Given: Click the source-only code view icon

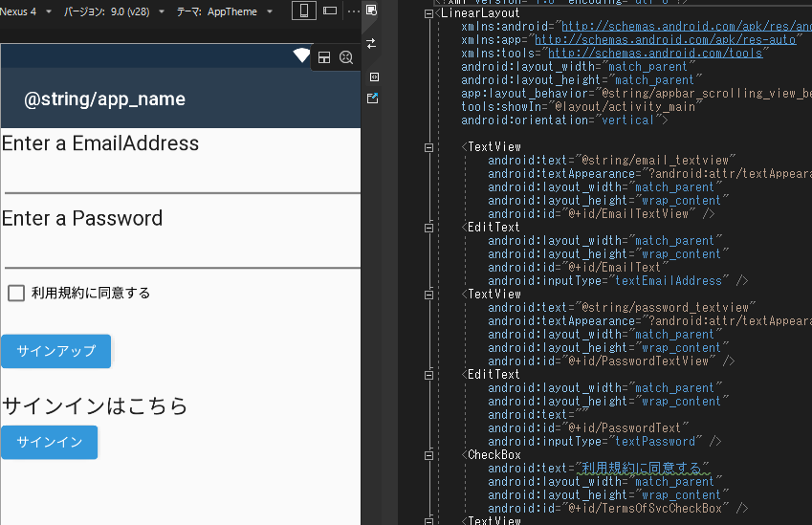Looking at the screenshot, I should click(374, 77).
